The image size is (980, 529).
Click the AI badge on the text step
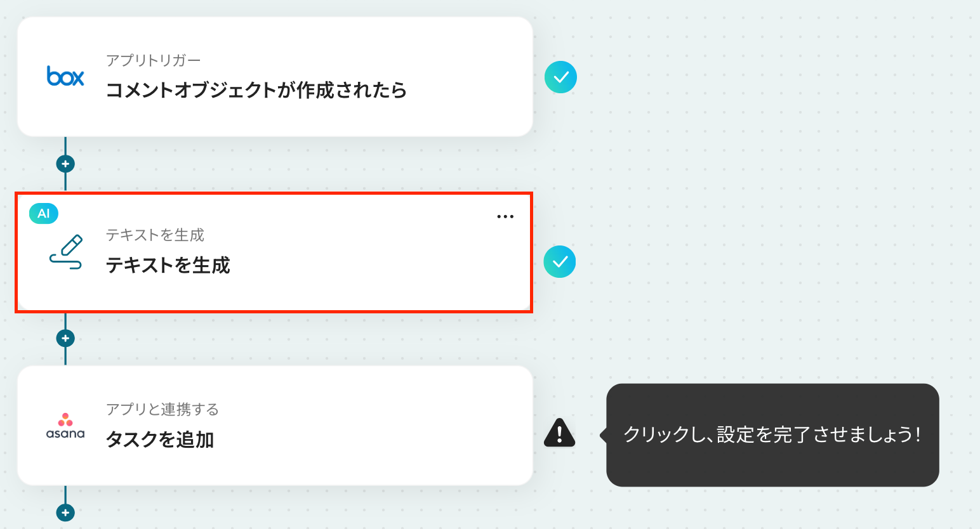coord(44,214)
